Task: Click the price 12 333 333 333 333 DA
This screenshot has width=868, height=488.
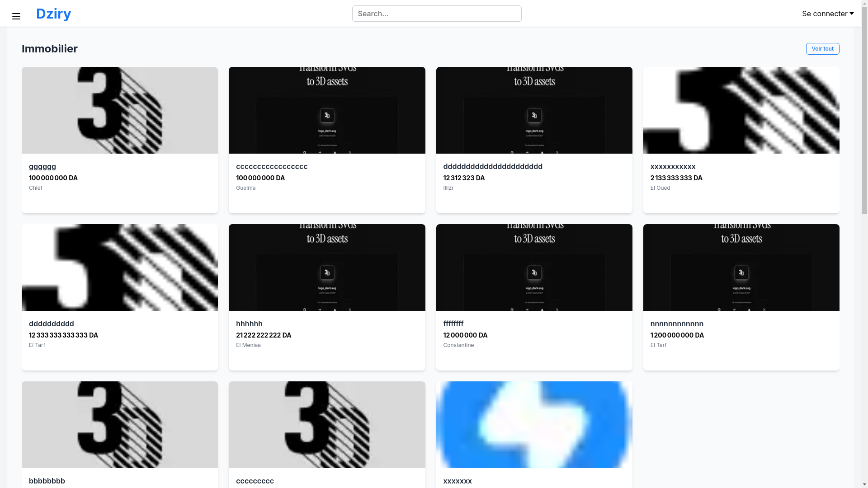Action: [x=63, y=335]
